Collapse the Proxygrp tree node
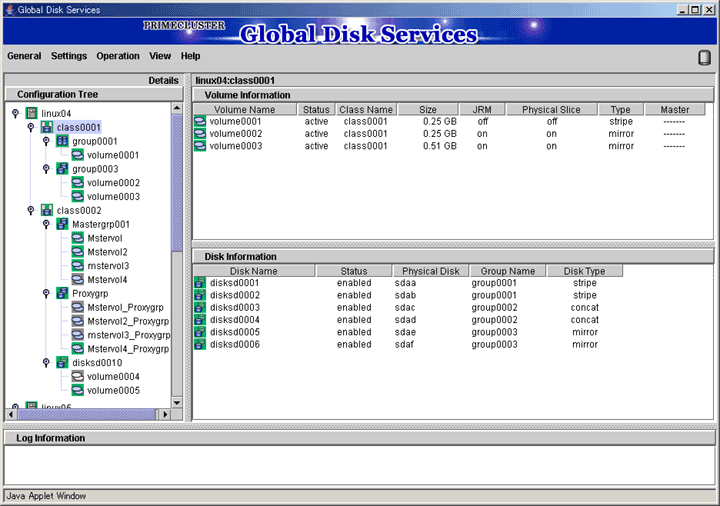720x506 pixels. pyautogui.click(x=46, y=293)
